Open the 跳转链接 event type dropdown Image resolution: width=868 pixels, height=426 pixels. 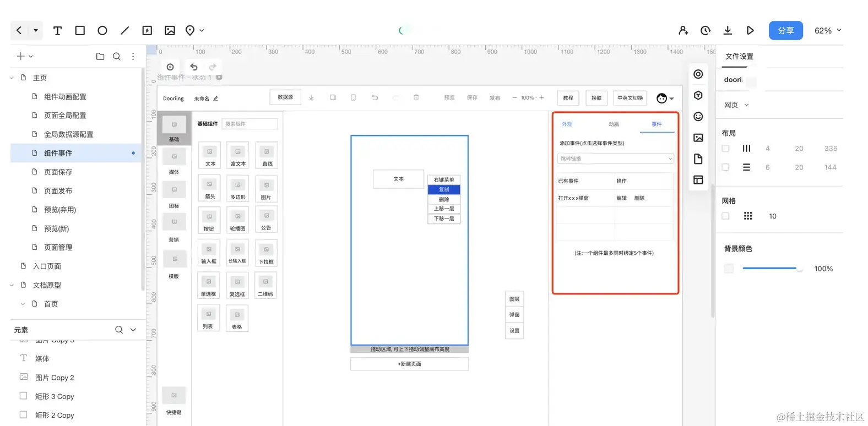615,159
